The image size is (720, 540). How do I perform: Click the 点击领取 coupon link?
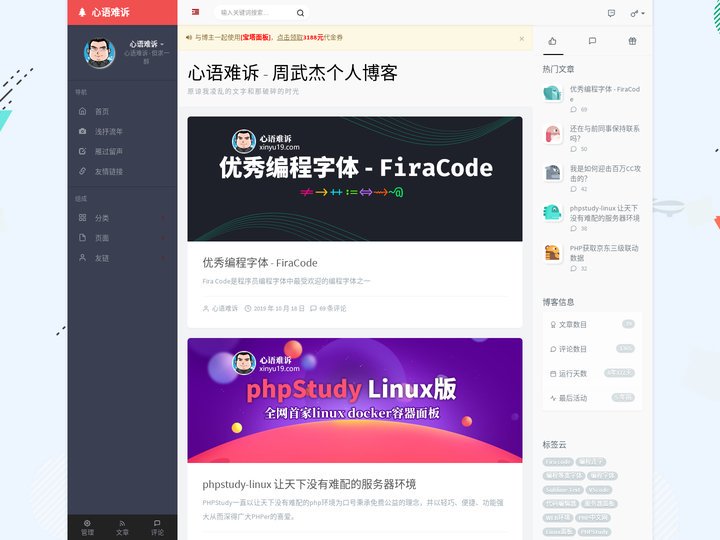tap(290, 38)
